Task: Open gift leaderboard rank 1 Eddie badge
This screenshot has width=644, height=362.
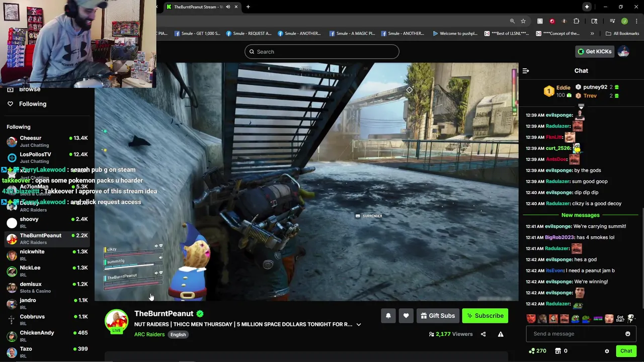Action: pos(548,91)
